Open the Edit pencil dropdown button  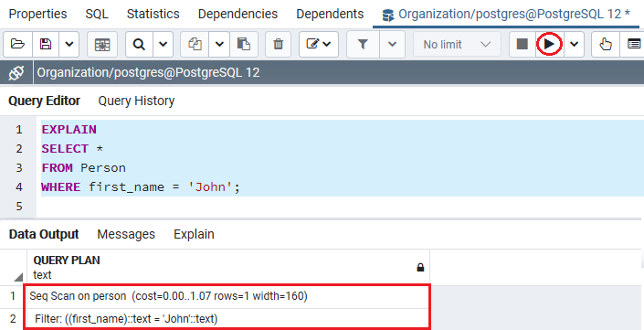[319, 44]
